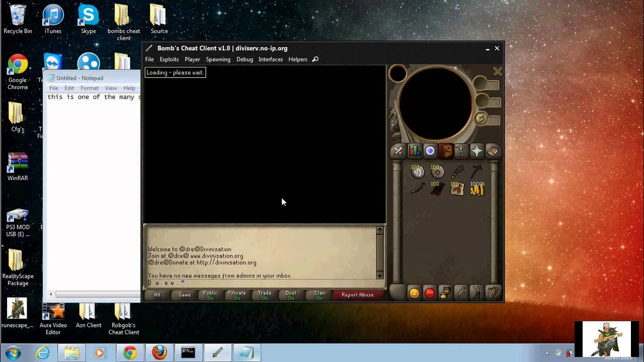644x362 pixels.
Task: Select the Azn Client folder
Action: coord(88,316)
